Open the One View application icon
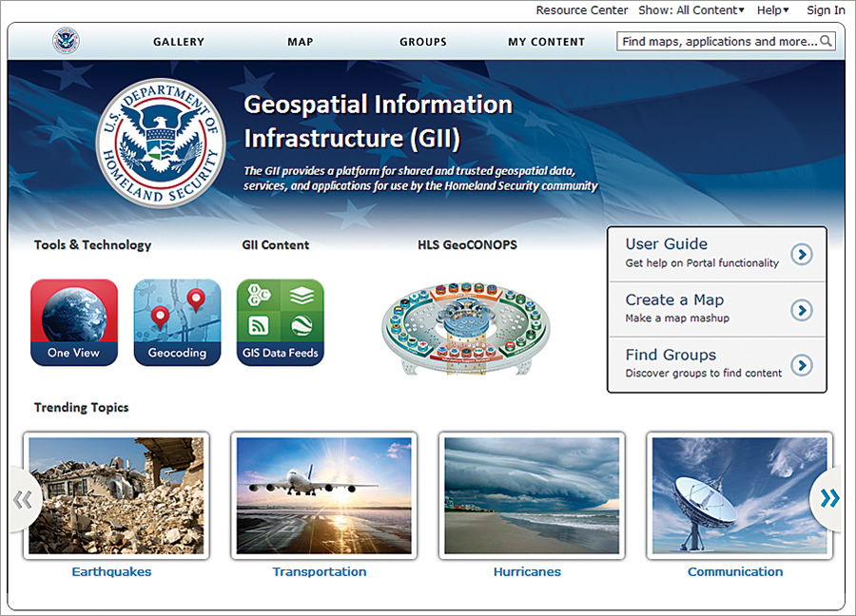Image resolution: width=856 pixels, height=616 pixels. (x=73, y=321)
